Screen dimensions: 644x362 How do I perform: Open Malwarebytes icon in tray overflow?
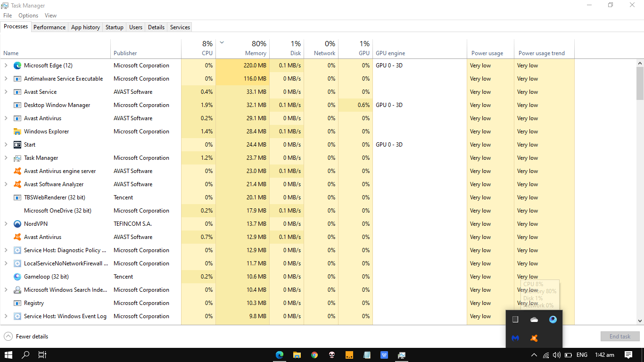pyautogui.click(x=515, y=338)
